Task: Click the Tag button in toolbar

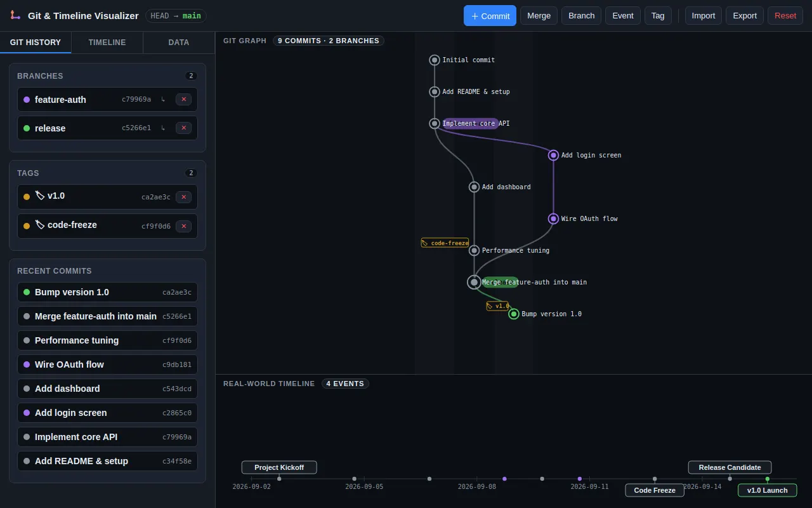Action: (x=658, y=15)
